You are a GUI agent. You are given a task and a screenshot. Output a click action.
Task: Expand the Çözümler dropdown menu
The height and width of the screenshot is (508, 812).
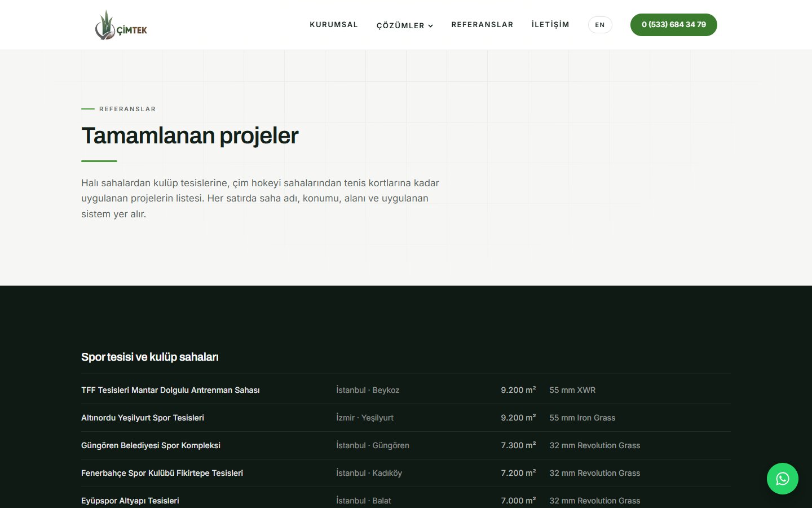click(405, 25)
